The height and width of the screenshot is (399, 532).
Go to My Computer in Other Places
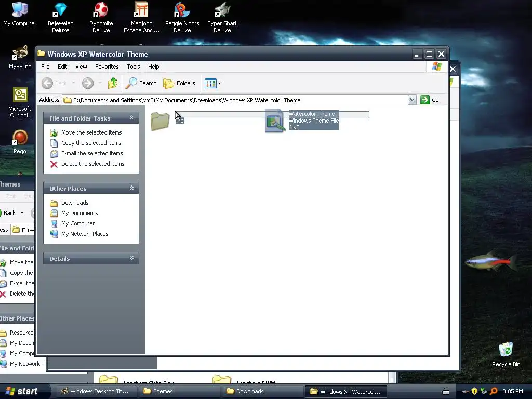coord(78,223)
